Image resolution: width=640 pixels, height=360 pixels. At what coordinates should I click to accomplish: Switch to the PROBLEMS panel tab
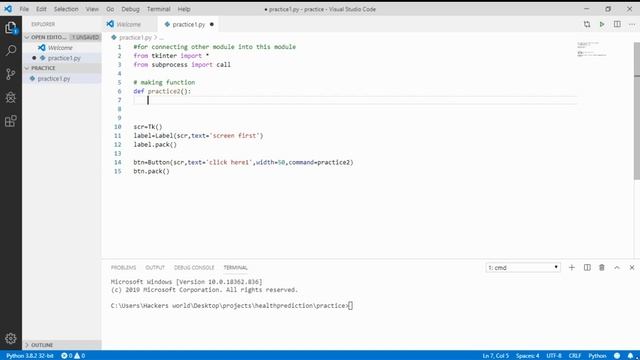coord(123,268)
